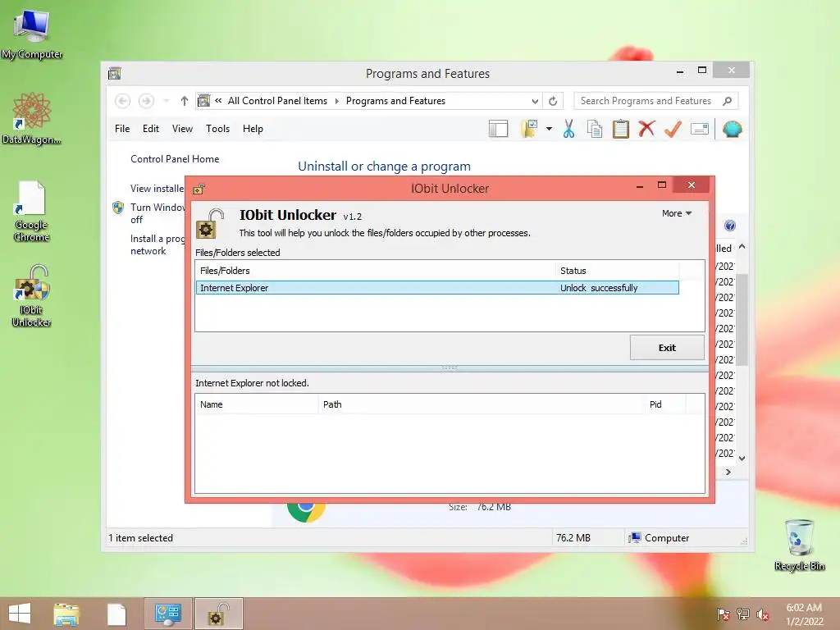Switch to IObit Unlocker taskbar item
The image size is (840, 630).
(218, 614)
